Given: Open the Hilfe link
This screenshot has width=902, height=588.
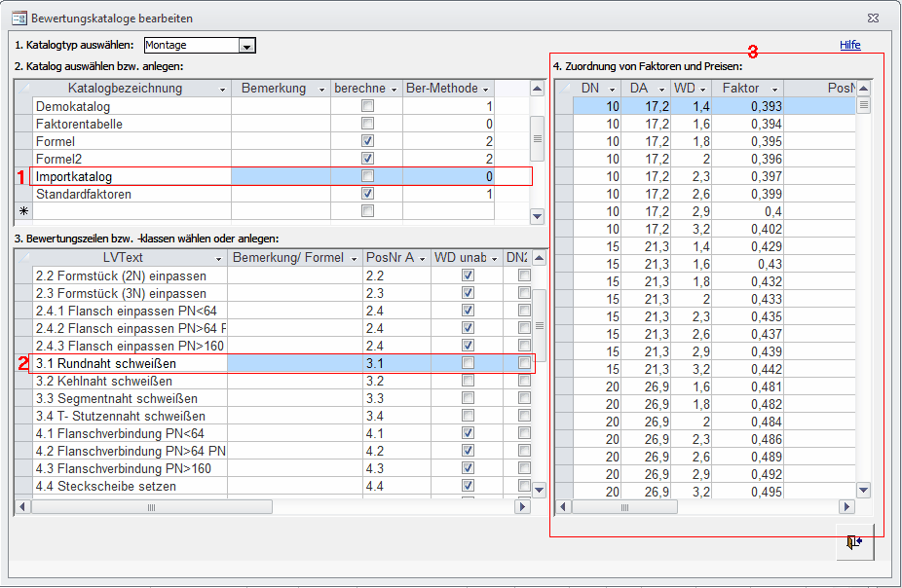Looking at the screenshot, I should [x=850, y=45].
